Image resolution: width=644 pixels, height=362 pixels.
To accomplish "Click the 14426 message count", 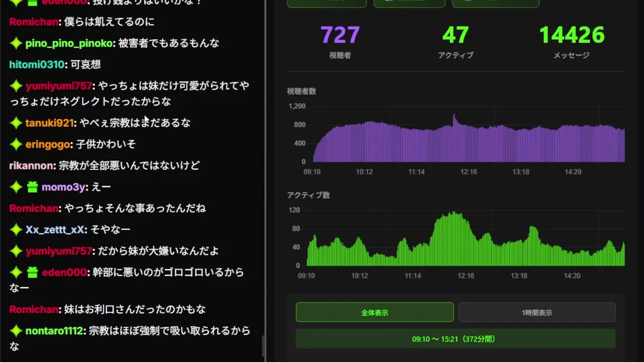I will point(572,35).
